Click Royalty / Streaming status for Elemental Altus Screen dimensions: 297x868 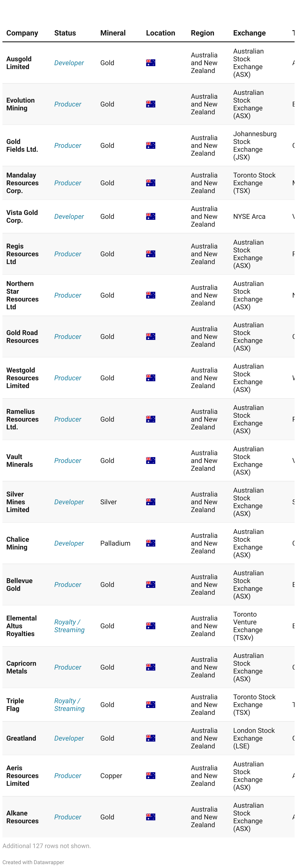click(x=70, y=626)
